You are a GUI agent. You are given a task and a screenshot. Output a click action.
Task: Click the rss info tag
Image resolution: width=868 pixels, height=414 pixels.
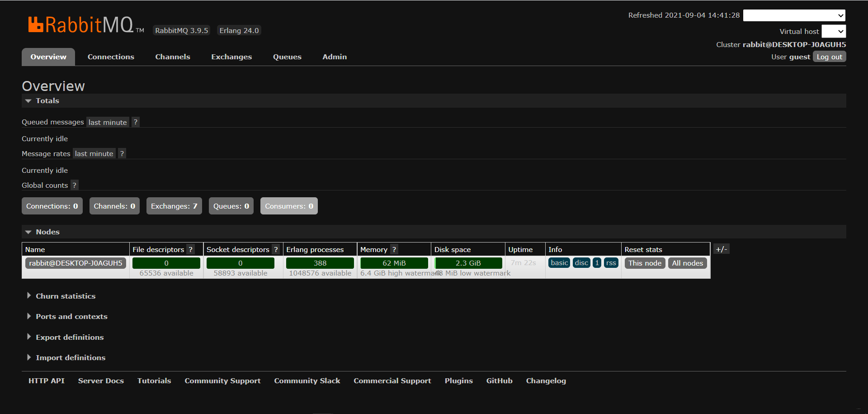tap(611, 263)
